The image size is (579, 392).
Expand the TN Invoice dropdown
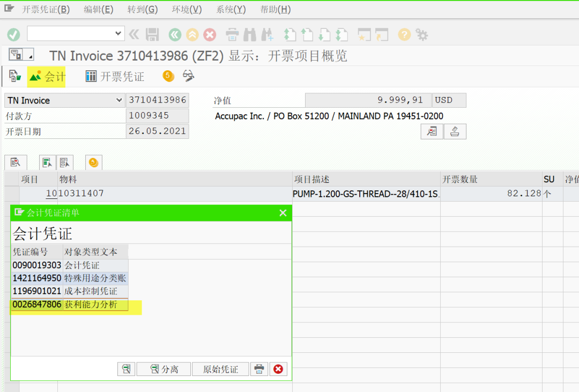click(119, 100)
